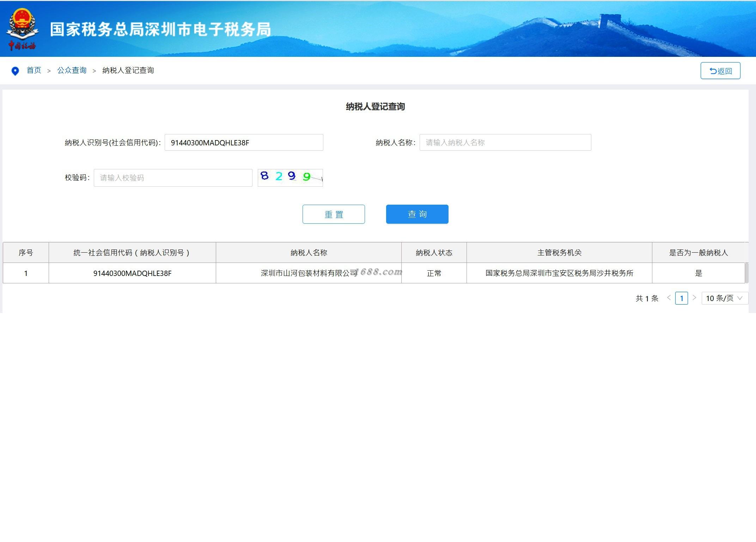Open 公众查询 breadcrumb link
756x542 pixels.
click(x=72, y=70)
